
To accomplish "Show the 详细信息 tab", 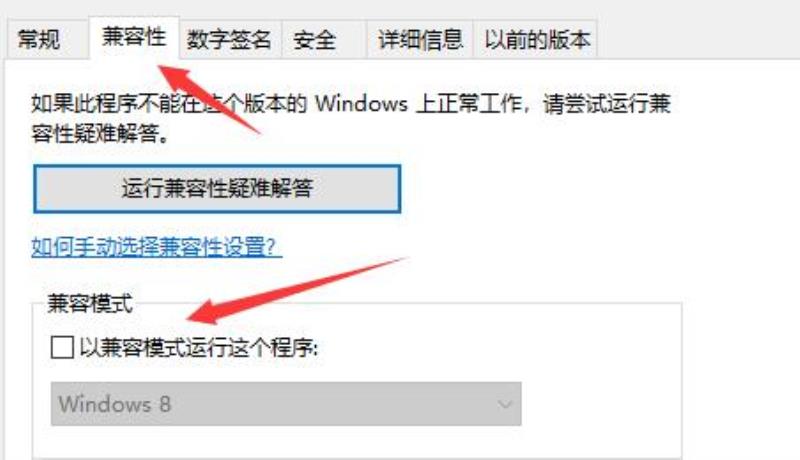I will 420,40.
